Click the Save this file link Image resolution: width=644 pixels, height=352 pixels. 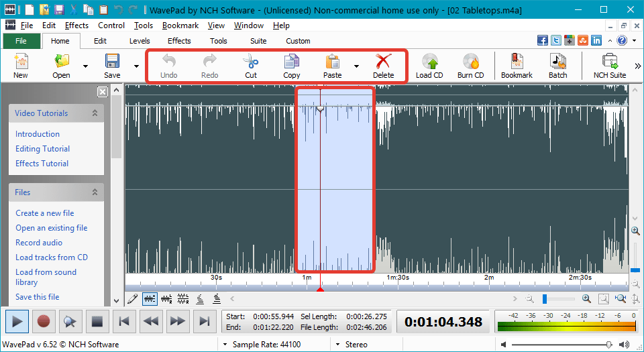click(x=38, y=296)
